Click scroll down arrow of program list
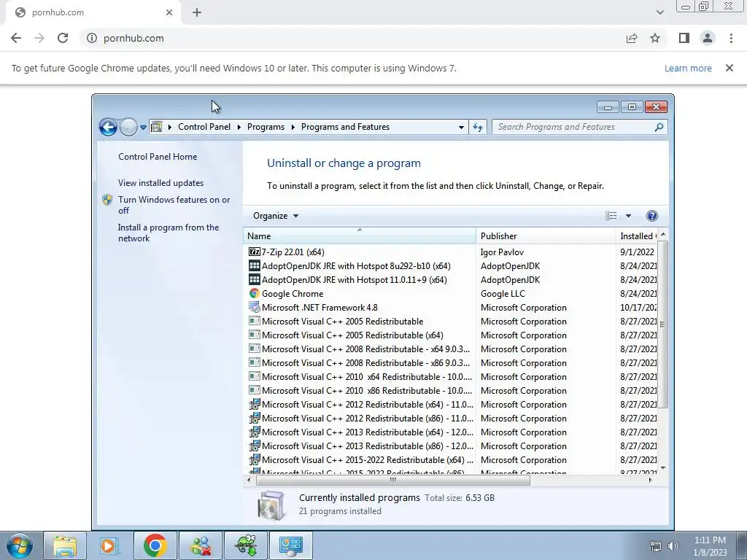Image resolution: width=747 pixels, height=560 pixels. [x=662, y=468]
